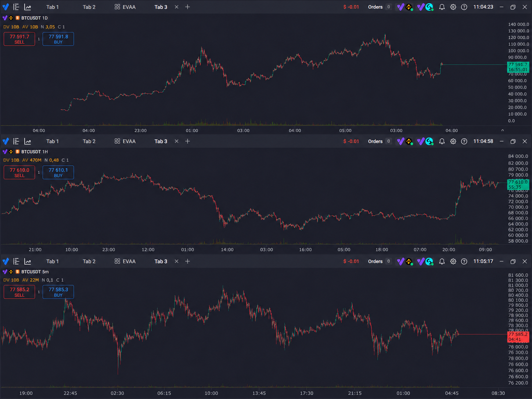The height and width of the screenshot is (399, 532).
Task: Click the teal exchange connection icon, 1D window
Action: tap(429, 7)
